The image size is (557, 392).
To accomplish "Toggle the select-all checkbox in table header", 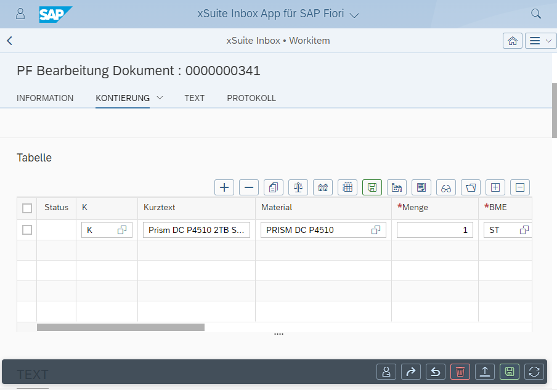I will tap(27, 208).
